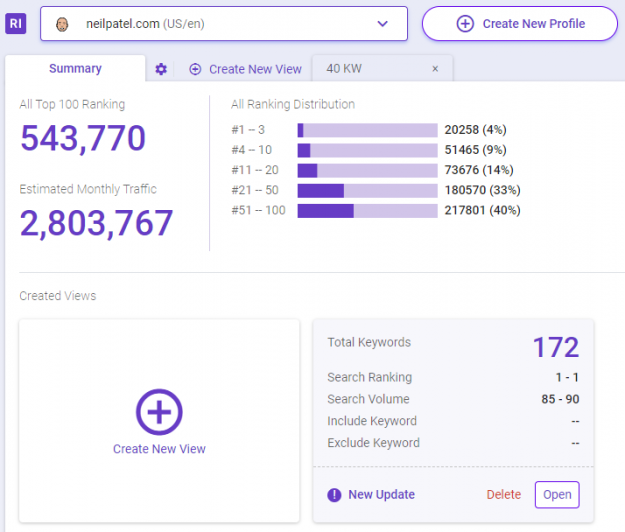This screenshot has width=625, height=532.
Task: Click the large plus circle icon in card
Action: (159, 412)
